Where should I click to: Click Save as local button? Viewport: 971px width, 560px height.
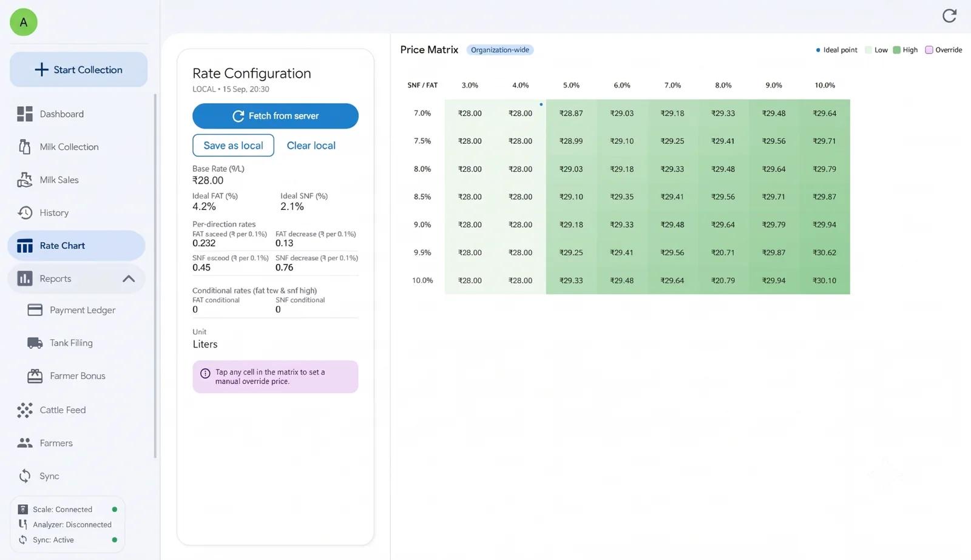[233, 146]
